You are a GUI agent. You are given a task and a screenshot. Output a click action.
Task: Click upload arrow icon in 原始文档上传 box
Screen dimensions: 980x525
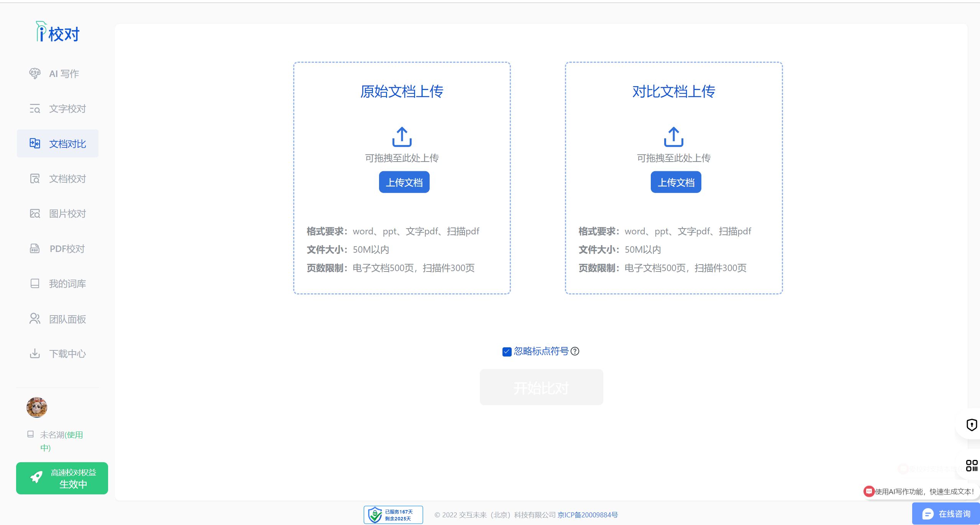402,137
